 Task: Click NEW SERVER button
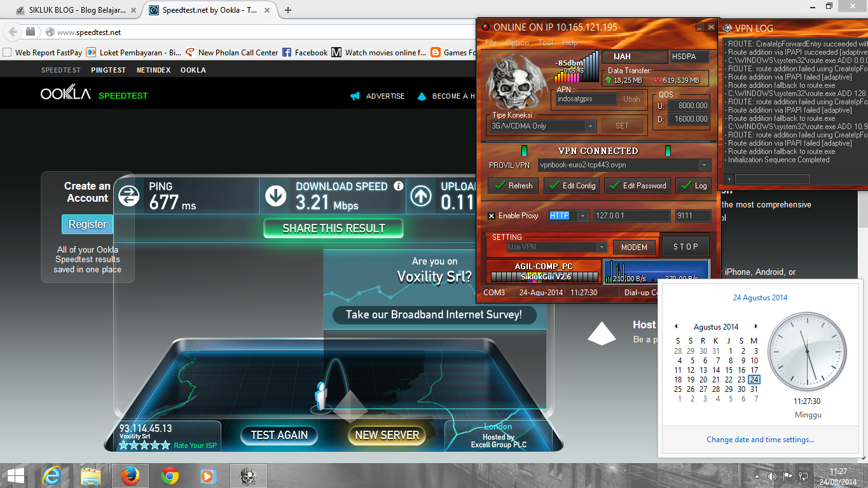tap(387, 435)
